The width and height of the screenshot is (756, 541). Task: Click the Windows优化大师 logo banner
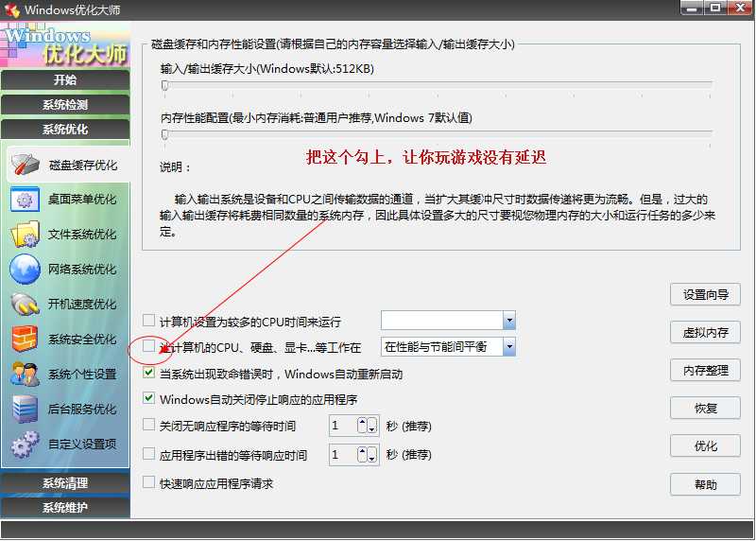point(65,44)
